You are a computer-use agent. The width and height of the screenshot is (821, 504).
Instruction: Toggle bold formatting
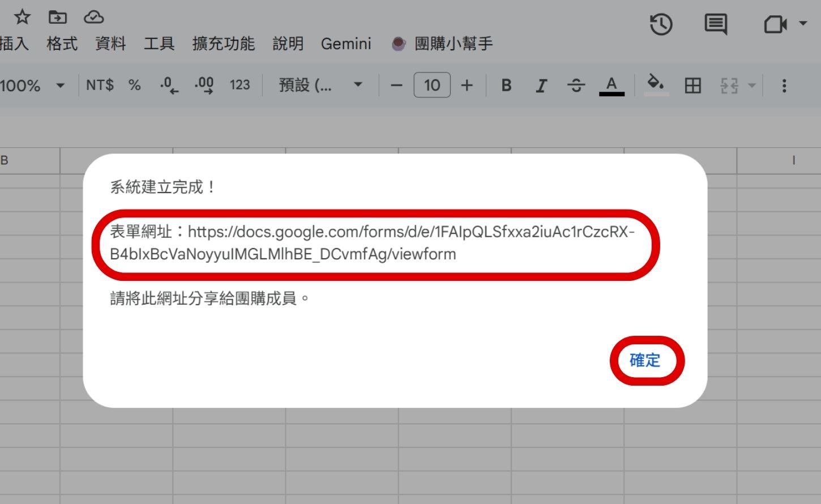(506, 85)
